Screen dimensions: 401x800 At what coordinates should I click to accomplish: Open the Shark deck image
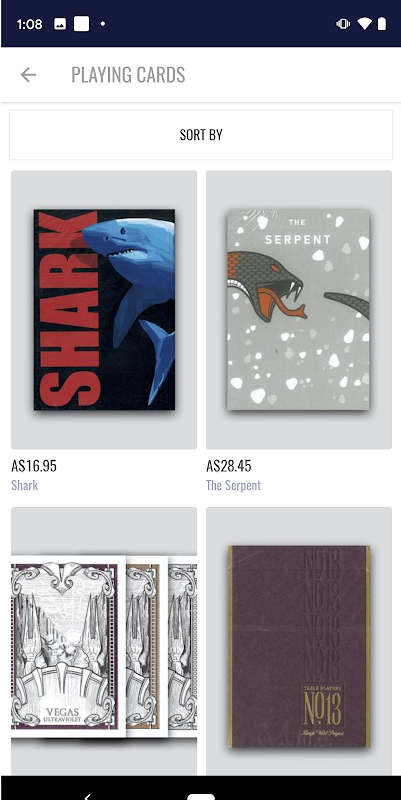[x=104, y=310]
